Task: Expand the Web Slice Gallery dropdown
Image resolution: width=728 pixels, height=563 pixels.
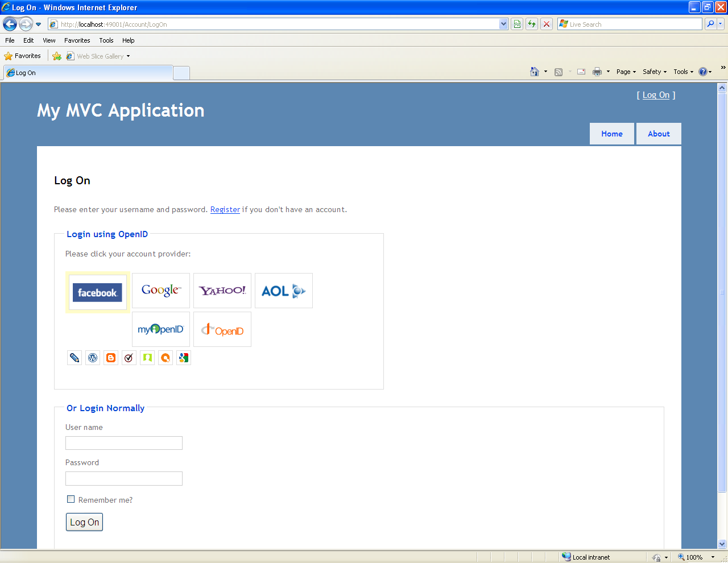Action: (128, 56)
